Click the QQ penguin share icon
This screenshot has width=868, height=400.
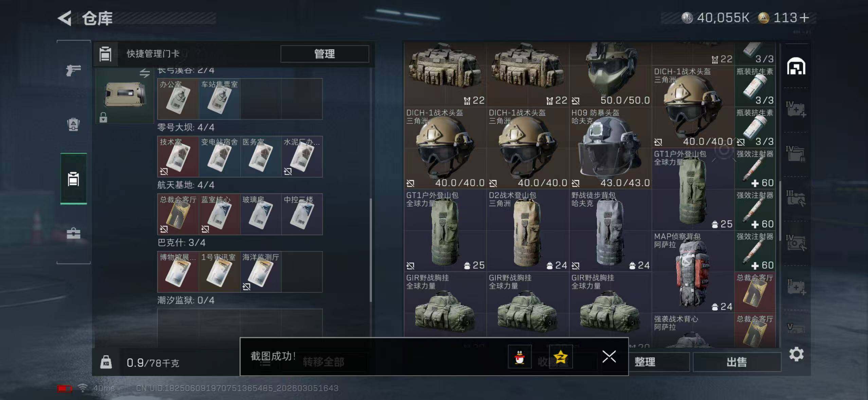point(520,357)
